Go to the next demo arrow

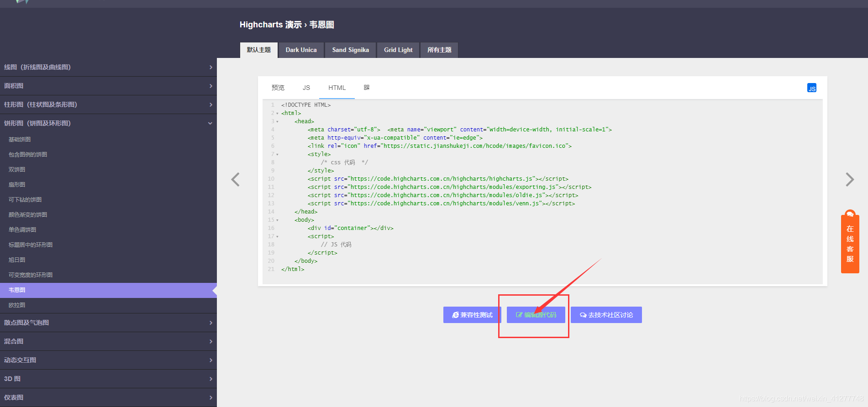(849, 179)
